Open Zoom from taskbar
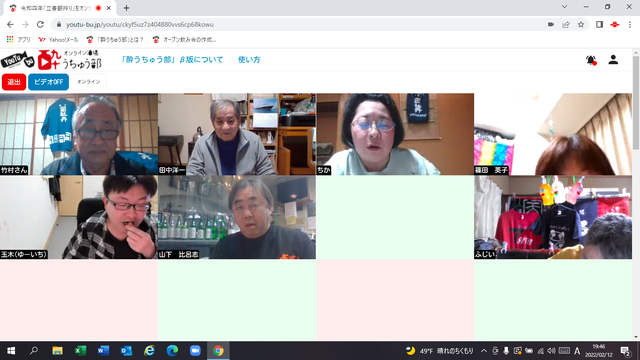640x360 pixels. (x=195, y=351)
